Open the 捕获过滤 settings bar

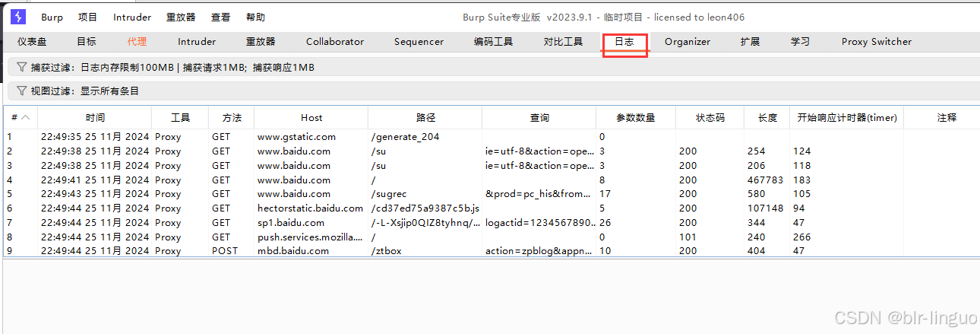pos(494,68)
